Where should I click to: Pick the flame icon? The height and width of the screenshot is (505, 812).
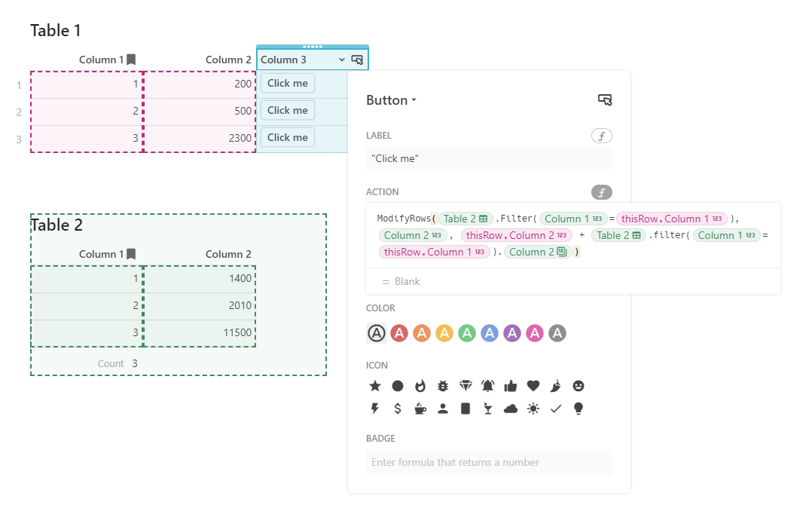point(420,386)
